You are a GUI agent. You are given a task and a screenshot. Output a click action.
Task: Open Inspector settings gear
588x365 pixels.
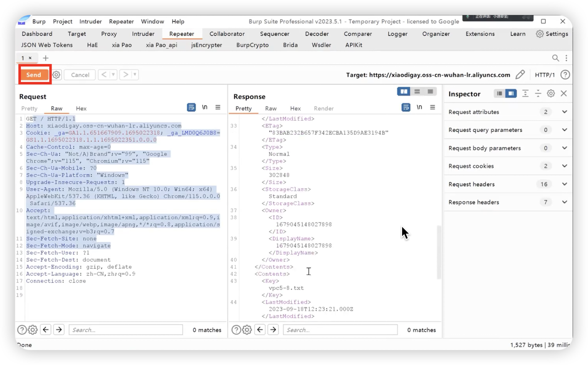point(551,94)
